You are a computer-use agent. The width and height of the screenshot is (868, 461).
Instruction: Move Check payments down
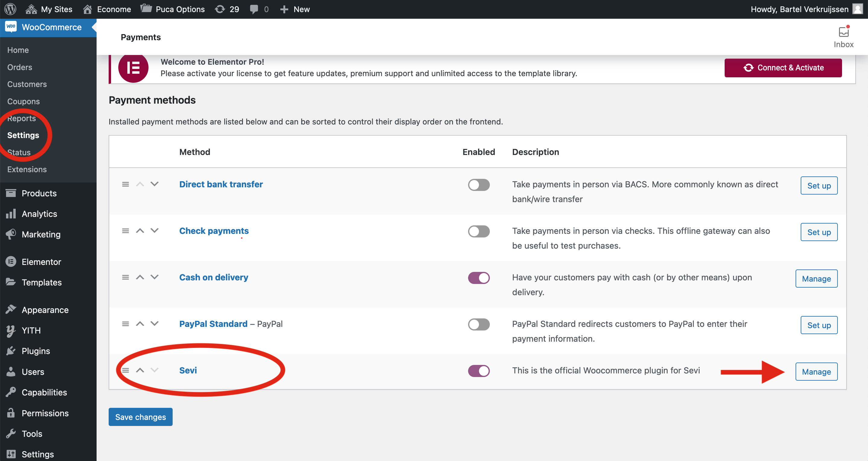tap(154, 231)
